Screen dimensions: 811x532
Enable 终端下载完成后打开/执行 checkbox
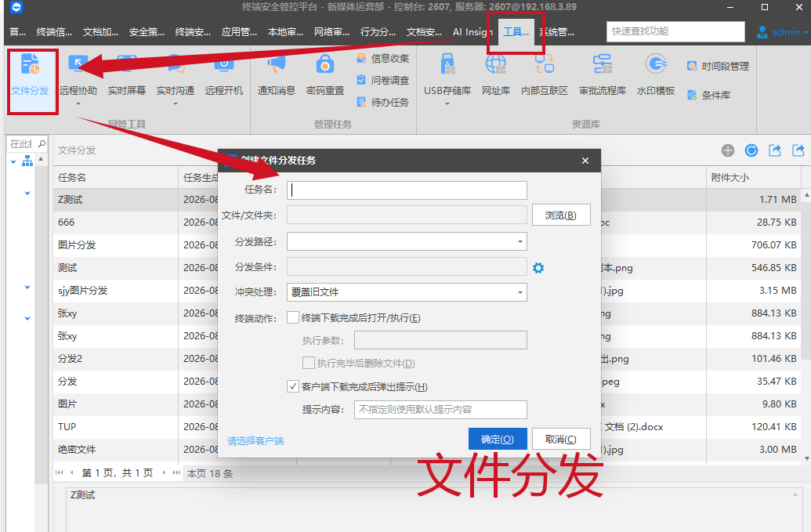[293, 317]
